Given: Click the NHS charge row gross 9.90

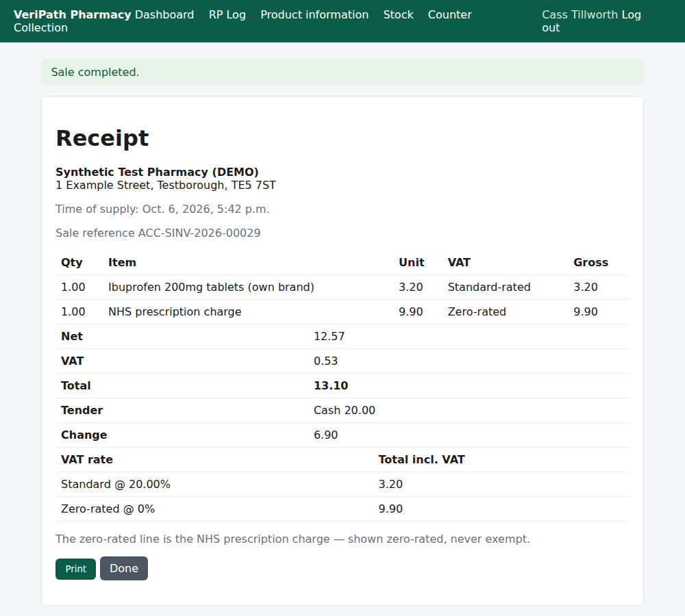Looking at the screenshot, I should tap(586, 311).
